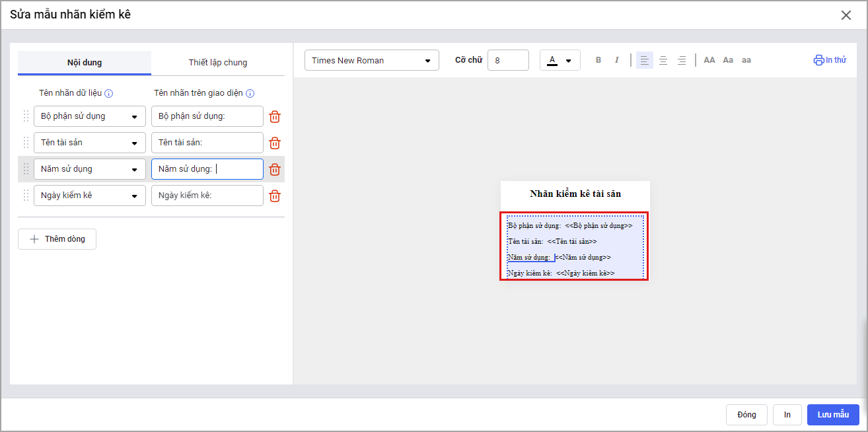The width and height of the screenshot is (868, 432).
Task: Click In thử to test print
Action: pyautogui.click(x=830, y=60)
